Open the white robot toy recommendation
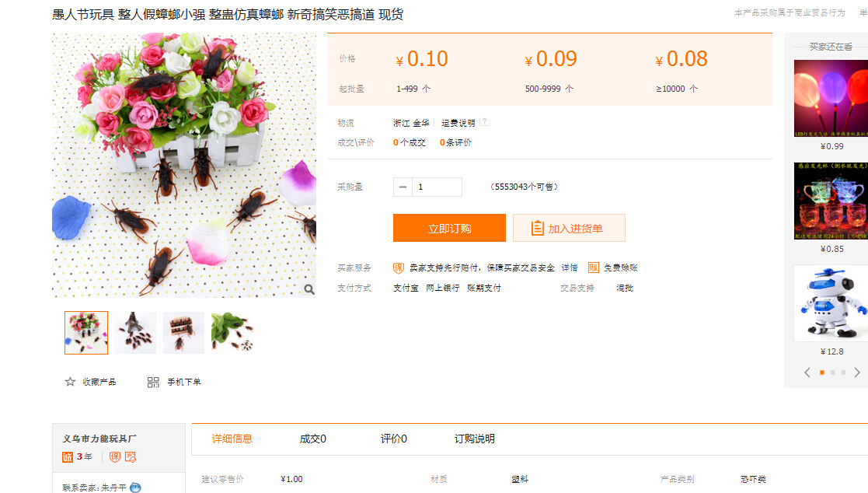 [x=830, y=303]
